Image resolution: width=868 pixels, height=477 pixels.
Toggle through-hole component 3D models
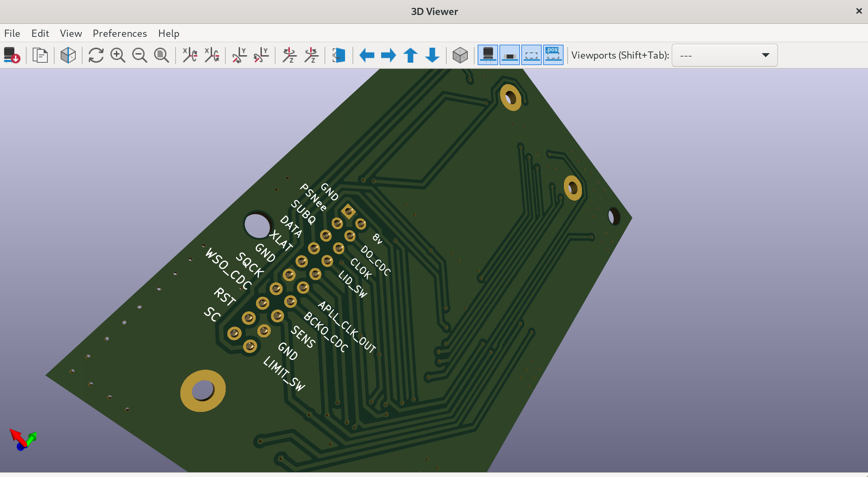(x=488, y=55)
